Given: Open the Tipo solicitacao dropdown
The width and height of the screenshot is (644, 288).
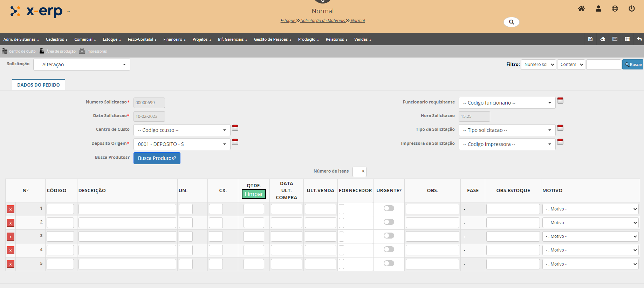Looking at the screenshot, I should pos(507,130).
